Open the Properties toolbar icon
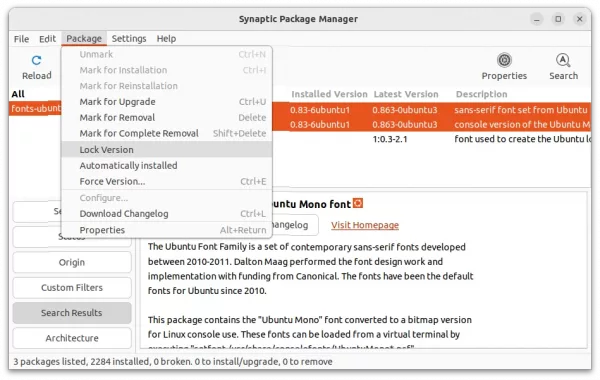The image size is (600, 380). [504, 60]
